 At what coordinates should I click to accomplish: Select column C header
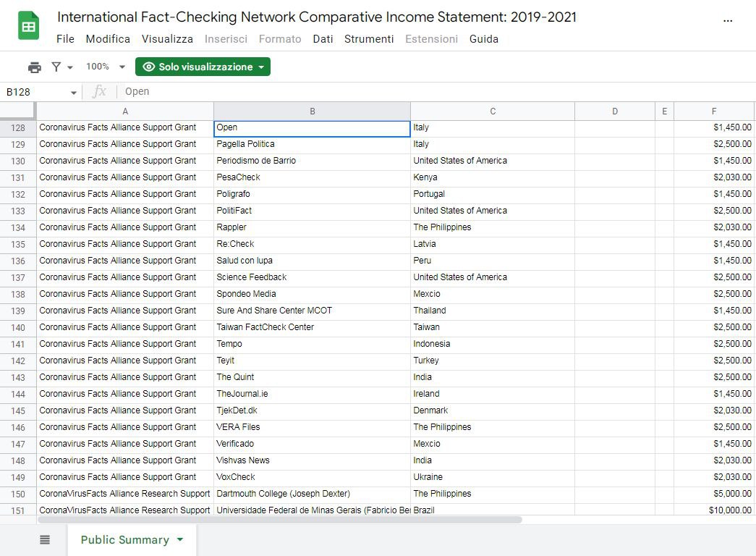tap(492, 111)
